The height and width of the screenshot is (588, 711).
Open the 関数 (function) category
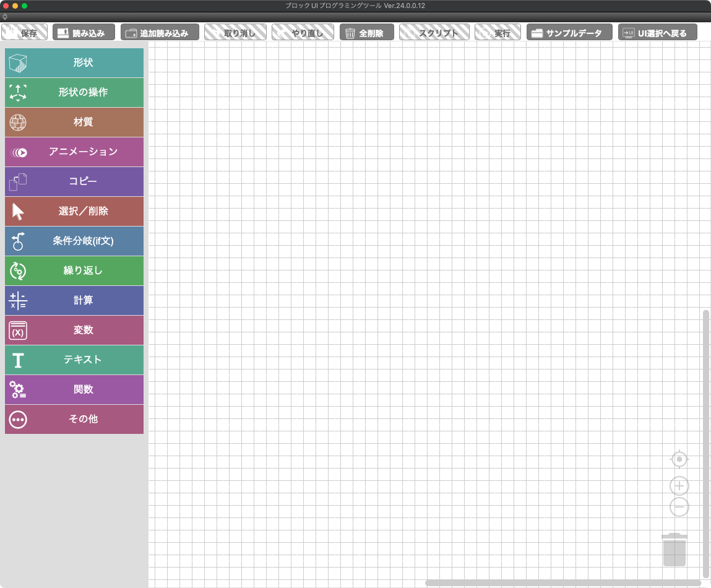click(74, 390)
